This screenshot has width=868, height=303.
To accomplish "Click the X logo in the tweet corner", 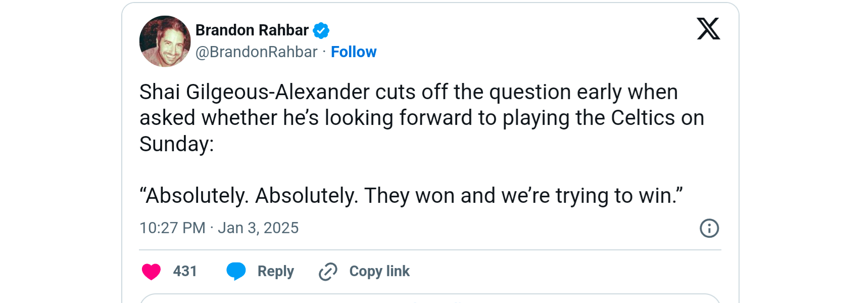I will coord(708,29).
